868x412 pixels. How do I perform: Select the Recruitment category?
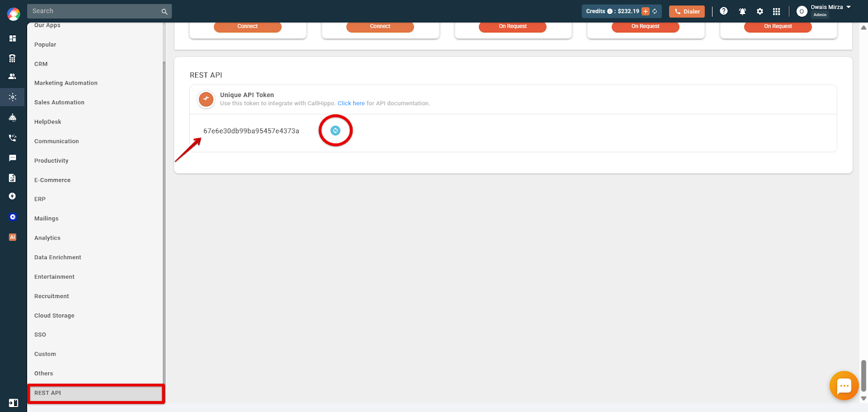pyautogui.click(x=52, y=297)
